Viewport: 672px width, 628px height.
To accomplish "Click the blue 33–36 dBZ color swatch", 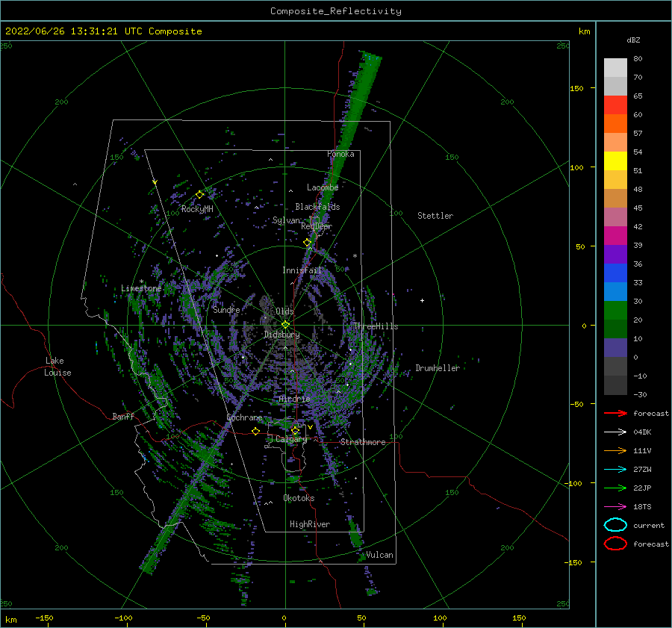I will (x=616, y=273).
